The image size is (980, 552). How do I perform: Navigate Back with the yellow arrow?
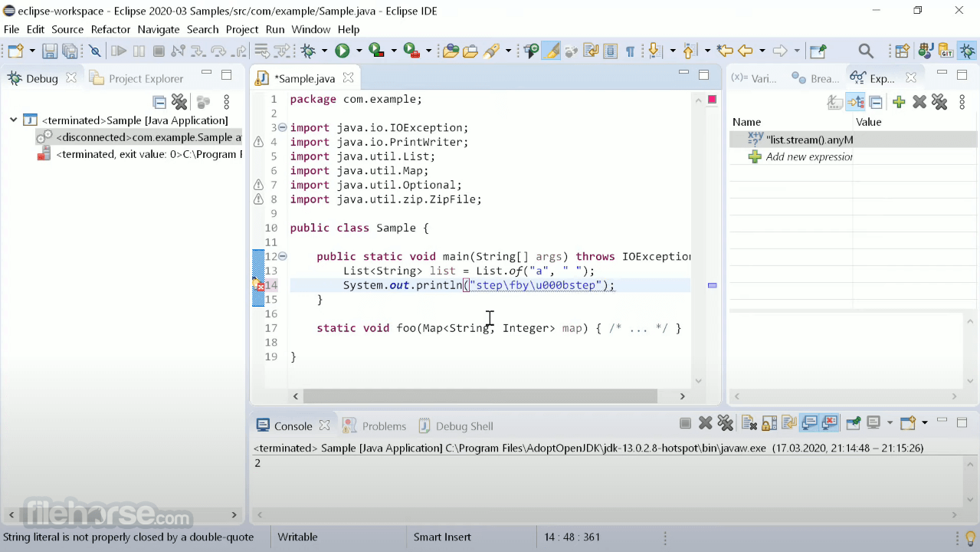tap(745, 51)
